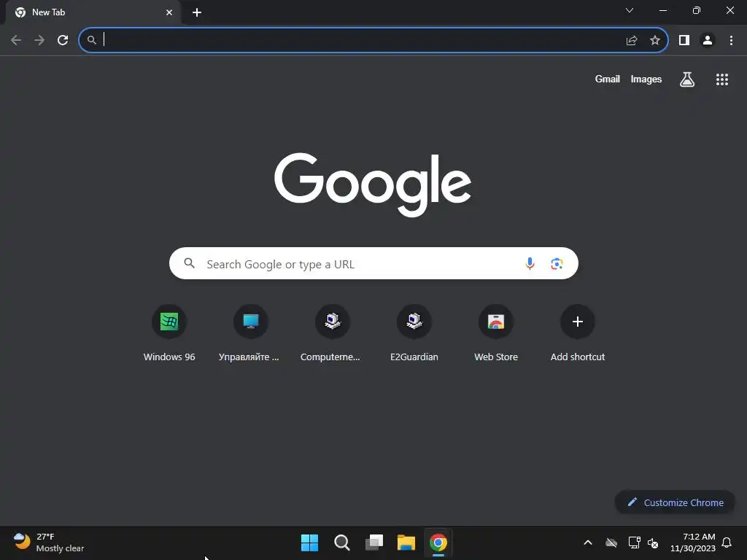Open Task View on taskbar
The height and width of the screenshot is (560, 747).
[x=374, y=542]
